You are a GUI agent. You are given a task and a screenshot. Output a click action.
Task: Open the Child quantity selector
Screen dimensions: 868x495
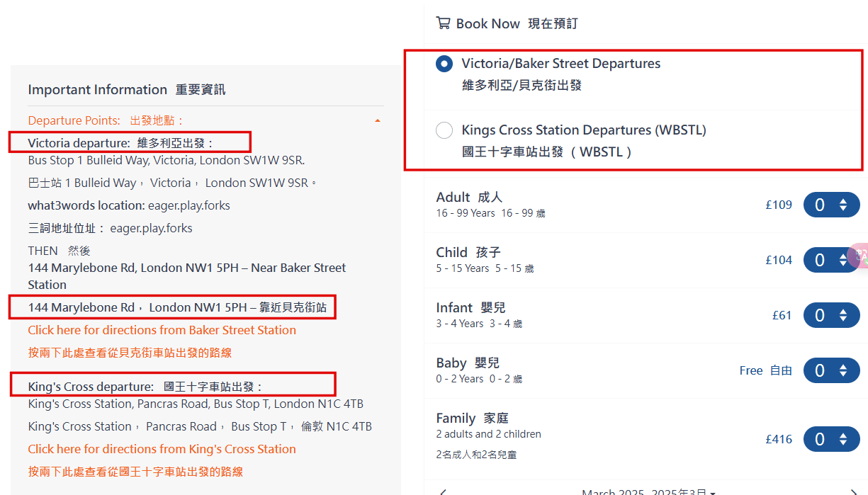point(831,261)
